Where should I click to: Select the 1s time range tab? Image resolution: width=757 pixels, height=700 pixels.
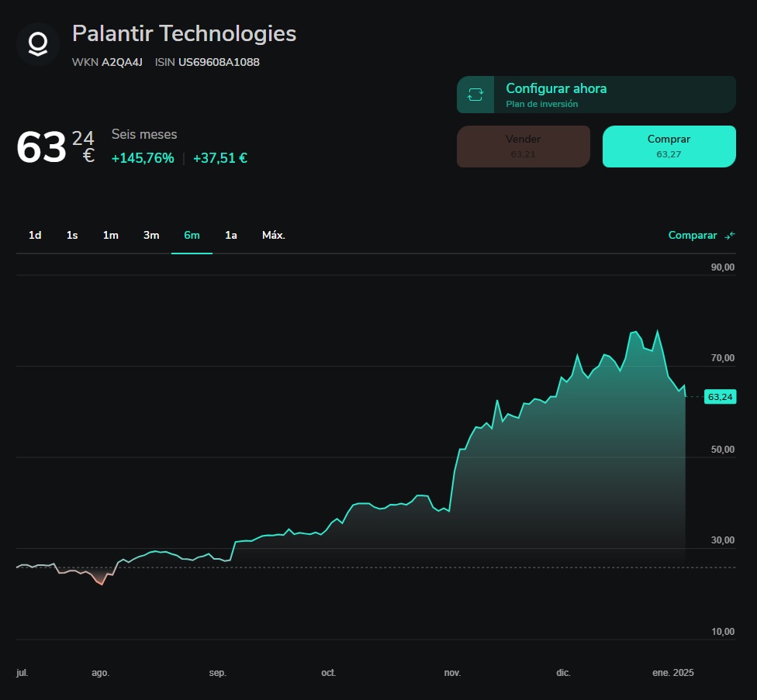(x=71, y=235)
